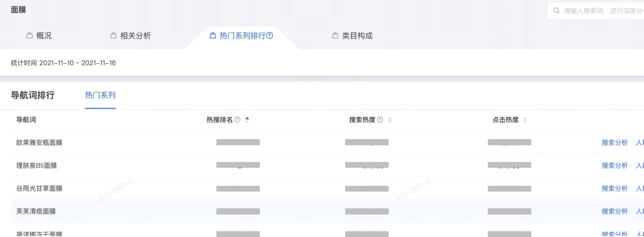Screen dimensions: 644x237
Task: Open 搜索分析 for 欧莱雅安瓶面膜
Action: 615,143
